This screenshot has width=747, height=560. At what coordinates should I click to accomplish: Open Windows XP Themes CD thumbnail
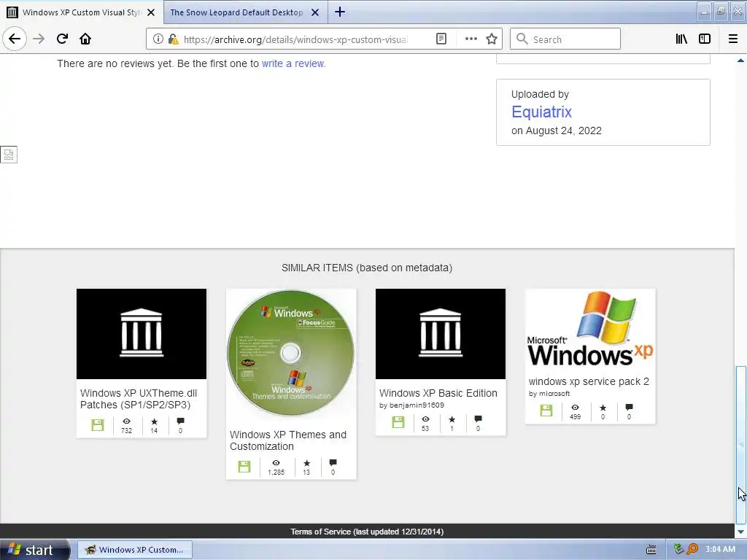coord(290,354)
